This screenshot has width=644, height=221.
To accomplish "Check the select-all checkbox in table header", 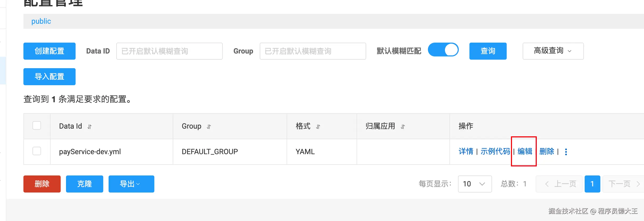I will click(x=37, y=125).
